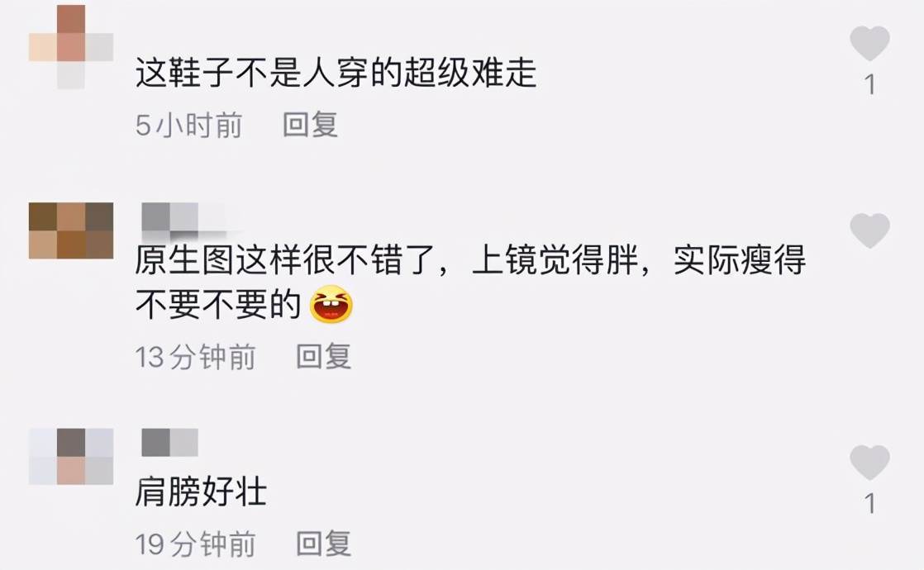924x570 pixels.
Task: Click the 19分钟前 timestamp
Action: click(195, 543)
